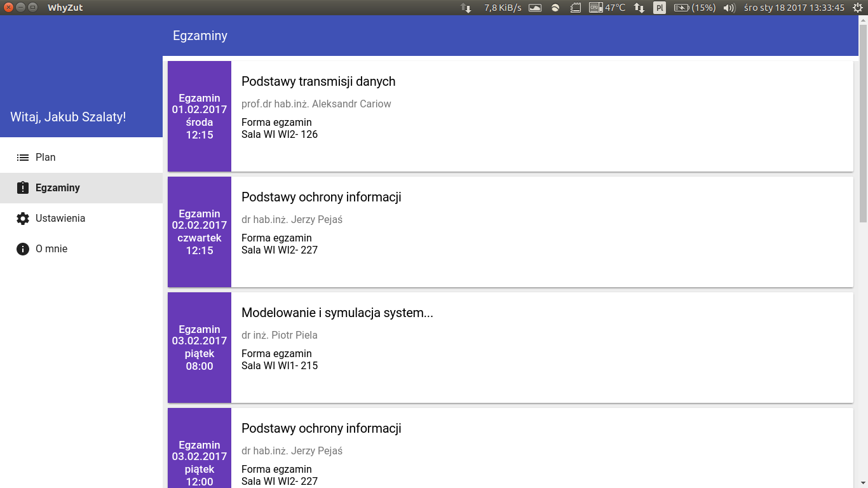This screenshot has width=868, height=488.
Task: Click dr inż. Piotr Piela
Action: (x=280, y=335)
